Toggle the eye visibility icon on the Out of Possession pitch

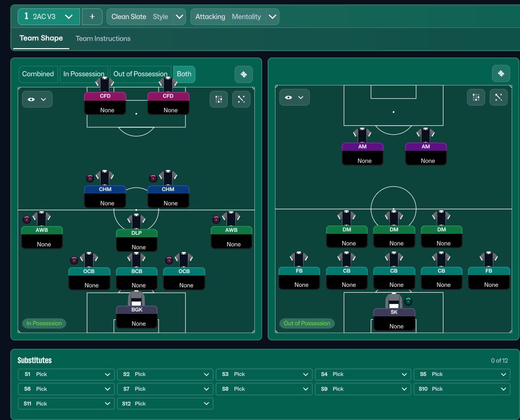(x=289, y=98)
